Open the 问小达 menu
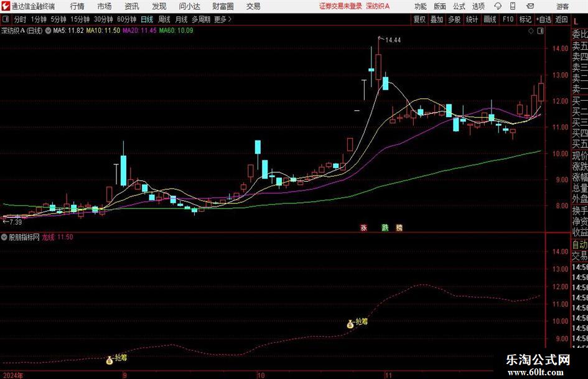The image size is (588, 379). click(189, 6)
